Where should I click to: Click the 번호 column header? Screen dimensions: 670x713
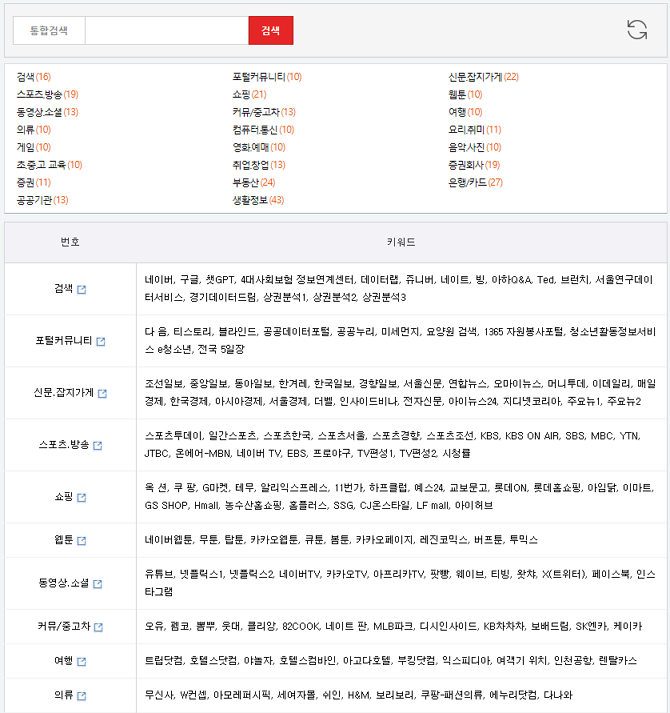click(x=70, y=242)
